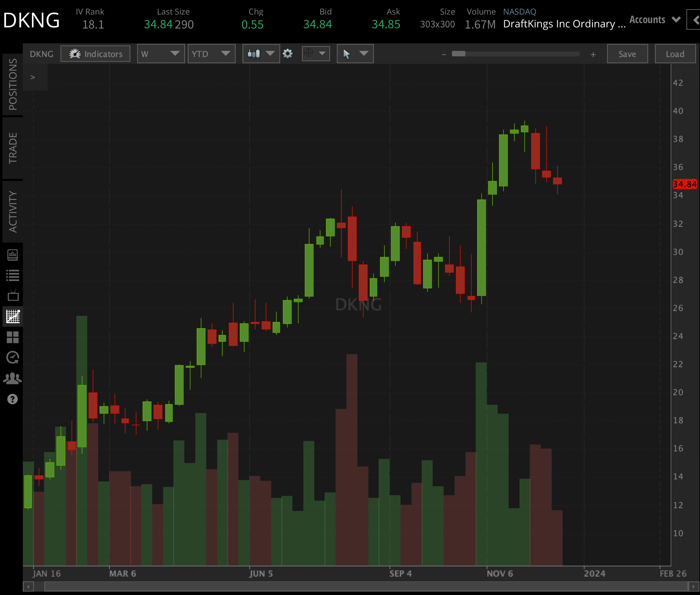Click the zoom slider handle in toolbar

(458, 54)
